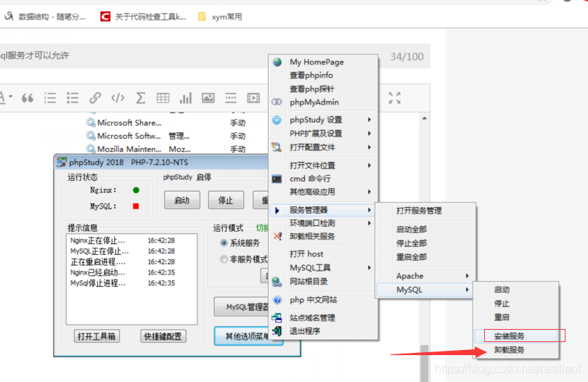Choose 停止 in the MySQL submenu
This screenshot has width=588, height=382.
502,304
